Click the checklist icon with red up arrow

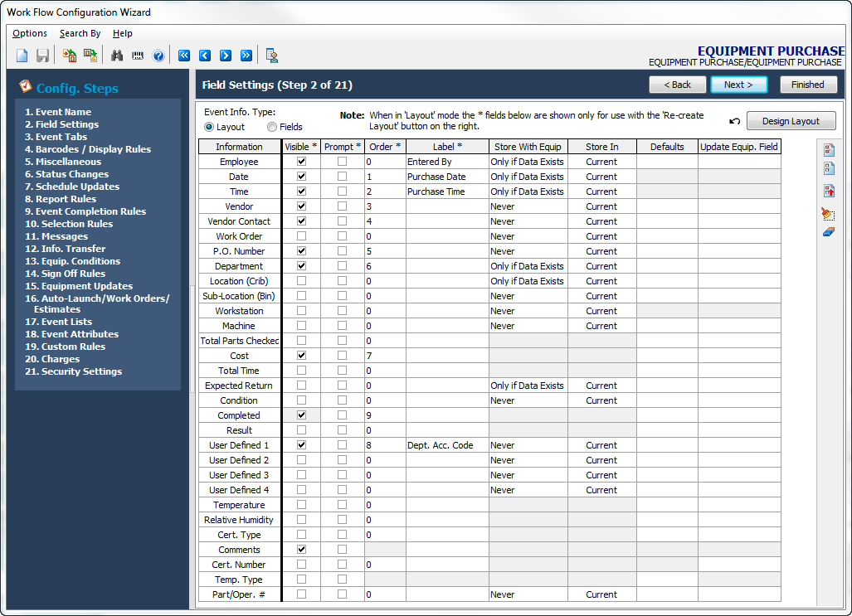point(829,191)
